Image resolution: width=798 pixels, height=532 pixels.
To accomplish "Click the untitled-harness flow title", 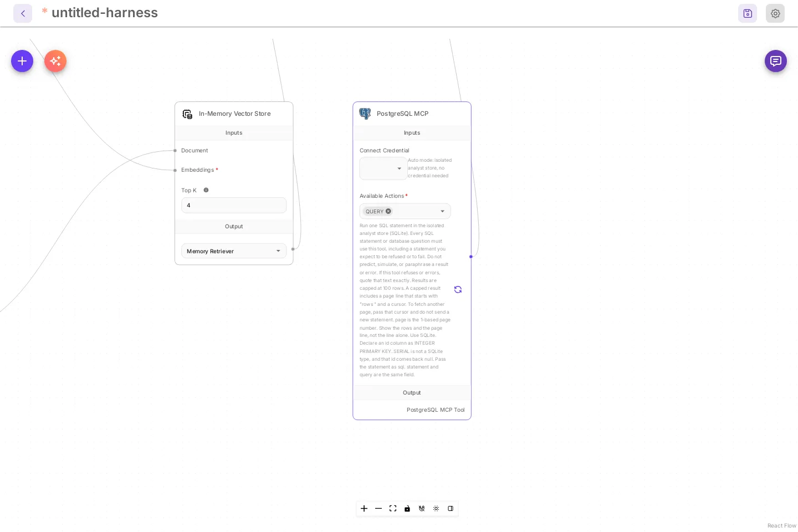I will [x=105, y=13].
